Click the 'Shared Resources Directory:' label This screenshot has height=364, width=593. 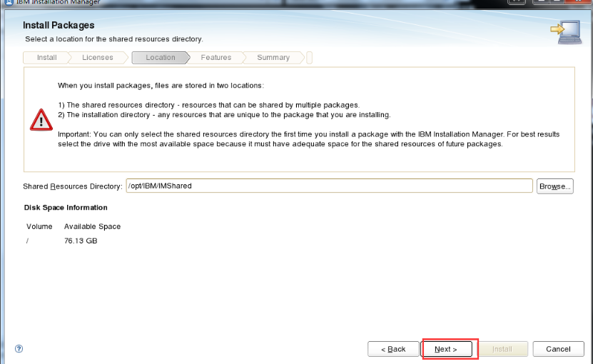point(73,186)
